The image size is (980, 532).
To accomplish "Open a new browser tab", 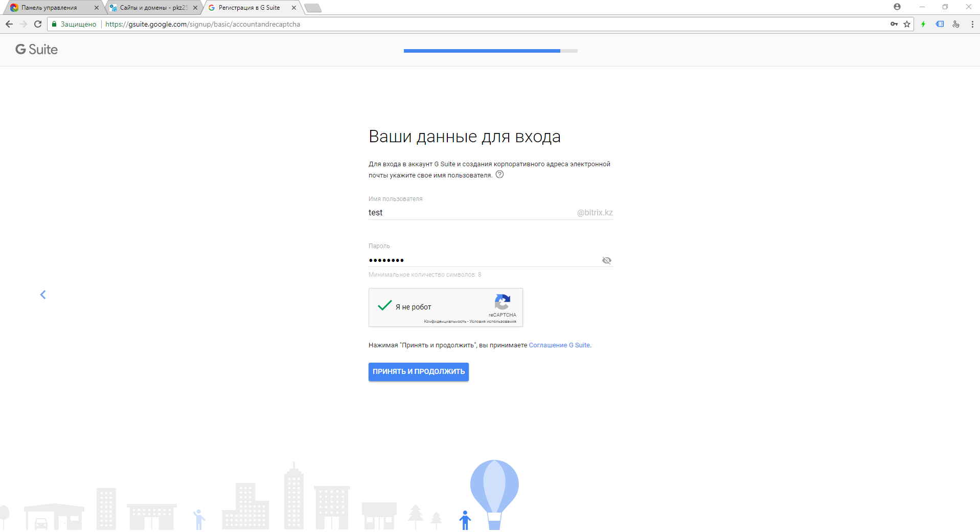I will pyautogui.click(x=313, y=8).
